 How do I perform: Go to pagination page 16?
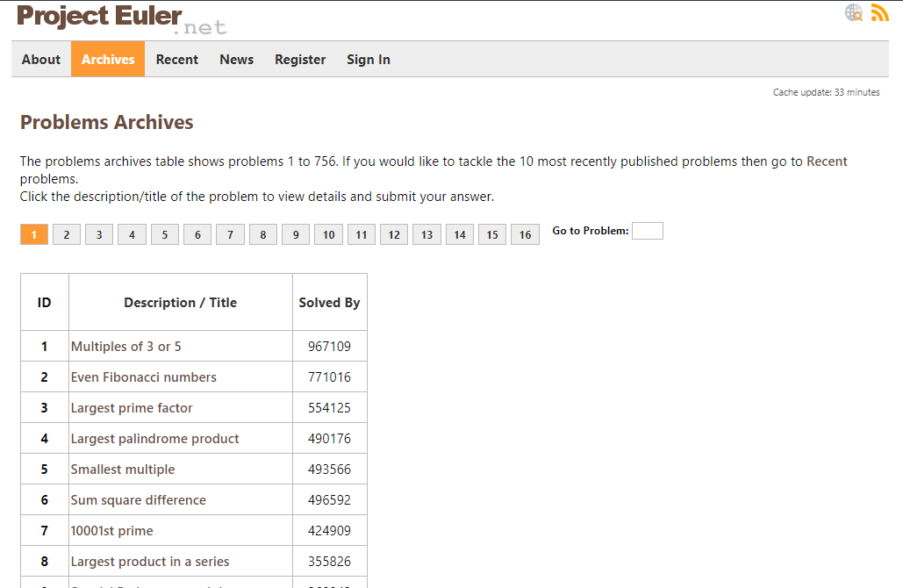click(x=525, y=234)
